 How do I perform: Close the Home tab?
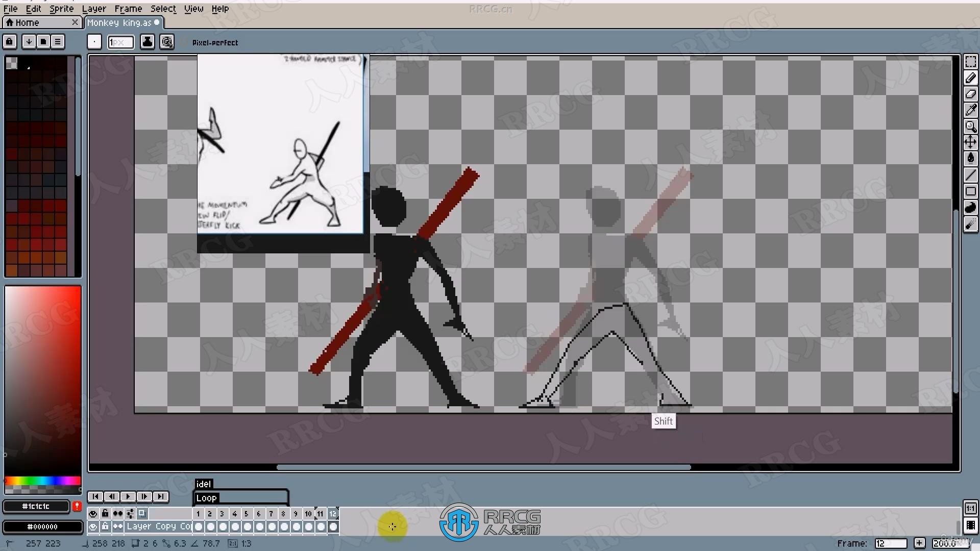75,22
